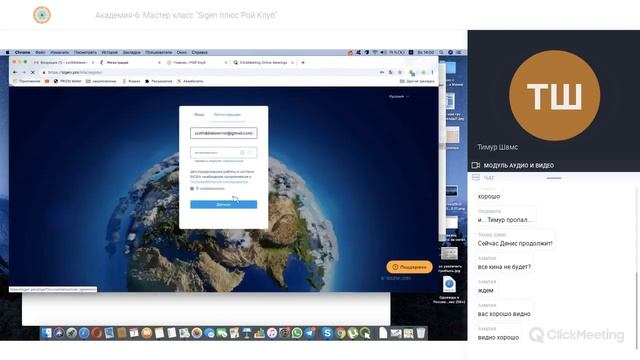Tick the agreement checkbox in registration form

tap(192, 189)
